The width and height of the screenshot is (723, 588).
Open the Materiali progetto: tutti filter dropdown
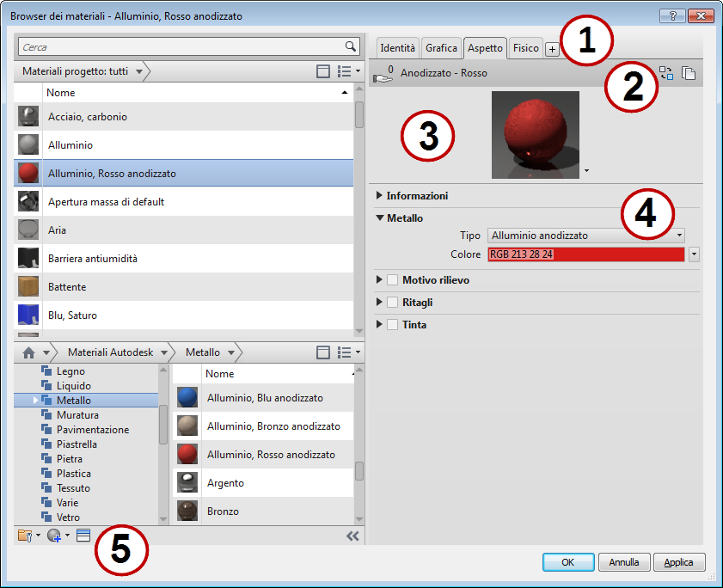click(138, 72)
